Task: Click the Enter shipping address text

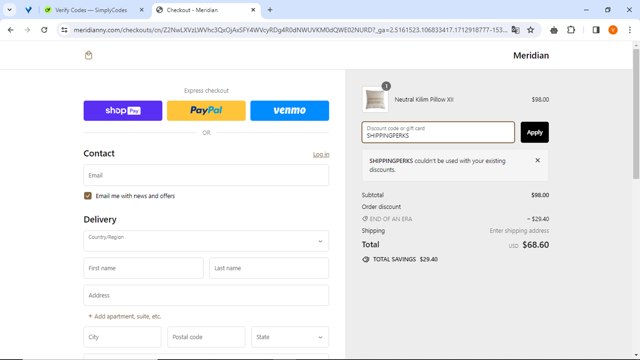Action: (x=519, y=231)
